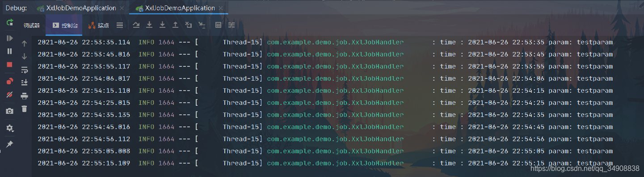Image resolution: width=644 pixels, height=177 pixels.
Task: Open the layout options hamburger icon
Action: click(120, 26)
